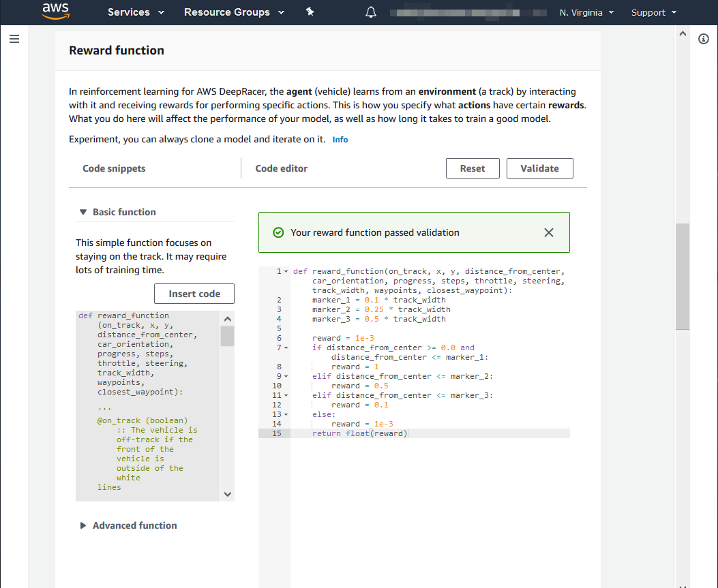Click the Validate button
The height and width of the screenshot is (588, 718).
(x=539, y=168)
